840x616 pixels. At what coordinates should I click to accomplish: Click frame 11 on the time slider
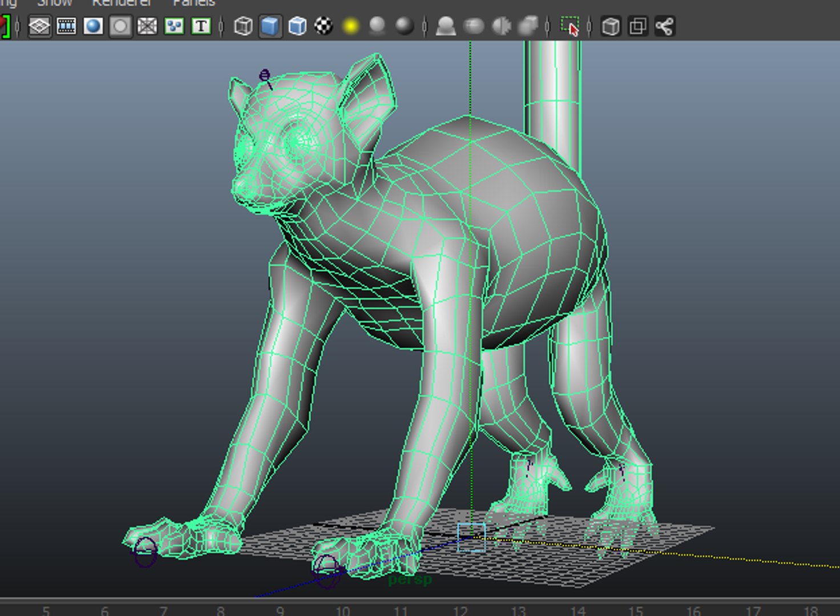tap(401, 611)
